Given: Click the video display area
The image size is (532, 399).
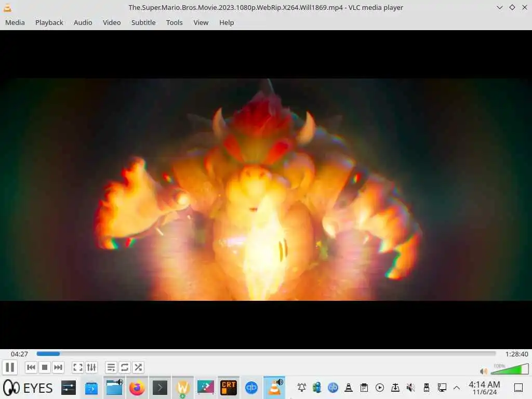Looking at the screenshot, I should pyautogui.click(x=266, y=189).
